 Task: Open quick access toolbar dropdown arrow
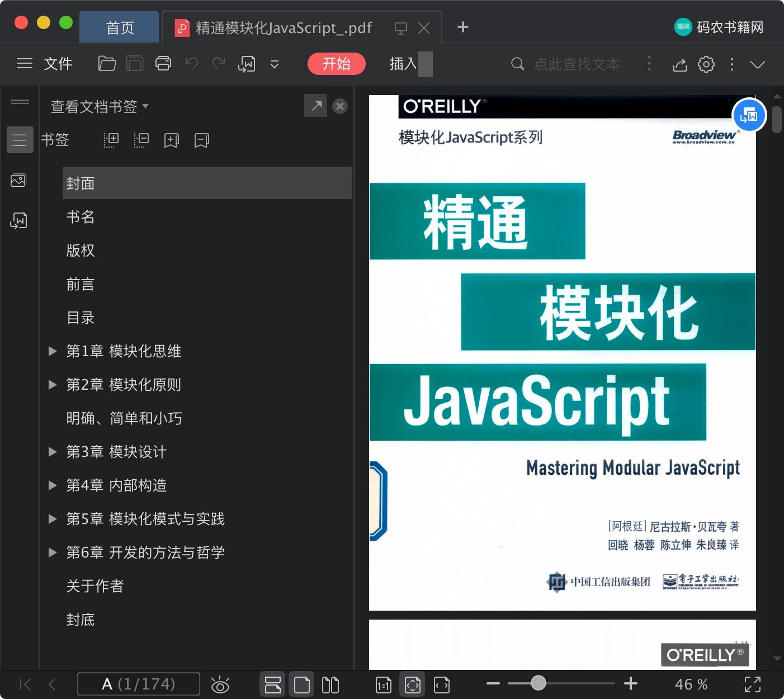(x=275, y=64)
